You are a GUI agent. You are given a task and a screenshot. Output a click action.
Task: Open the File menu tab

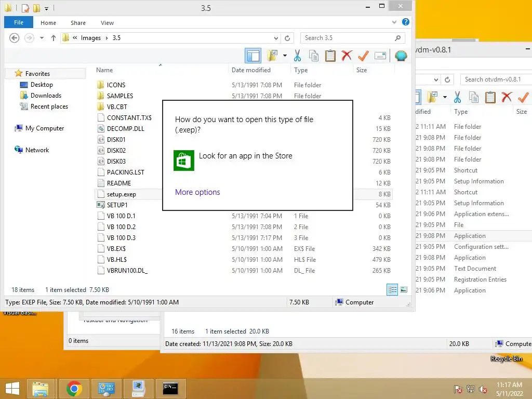pyautogui.click(x=19, y=22)
